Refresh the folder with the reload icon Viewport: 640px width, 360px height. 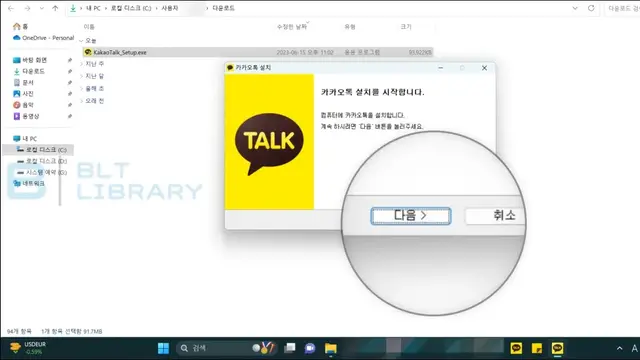click(591, 8)
